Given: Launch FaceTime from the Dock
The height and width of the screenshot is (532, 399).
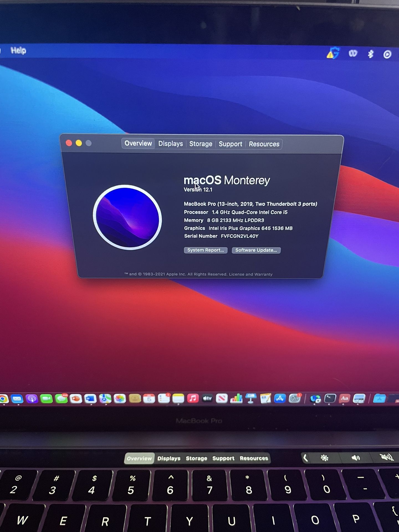Looking at the screenshot, I should [46, 399].
